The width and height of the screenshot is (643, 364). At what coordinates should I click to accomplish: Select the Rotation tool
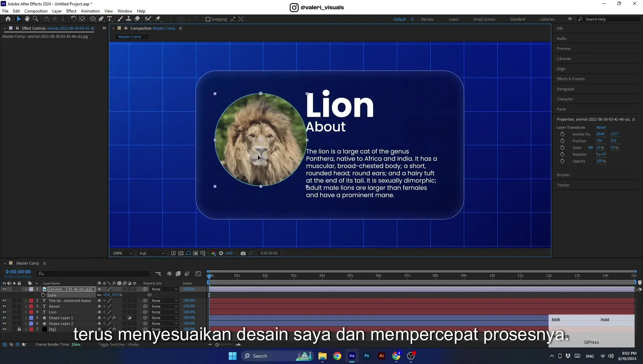click(x=73, y=19)
